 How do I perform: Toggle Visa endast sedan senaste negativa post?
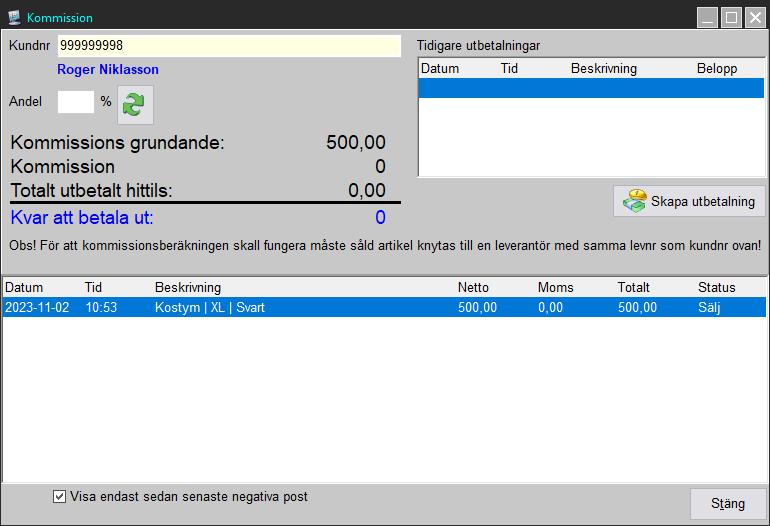pyautogui.click(x=60, y=496)
